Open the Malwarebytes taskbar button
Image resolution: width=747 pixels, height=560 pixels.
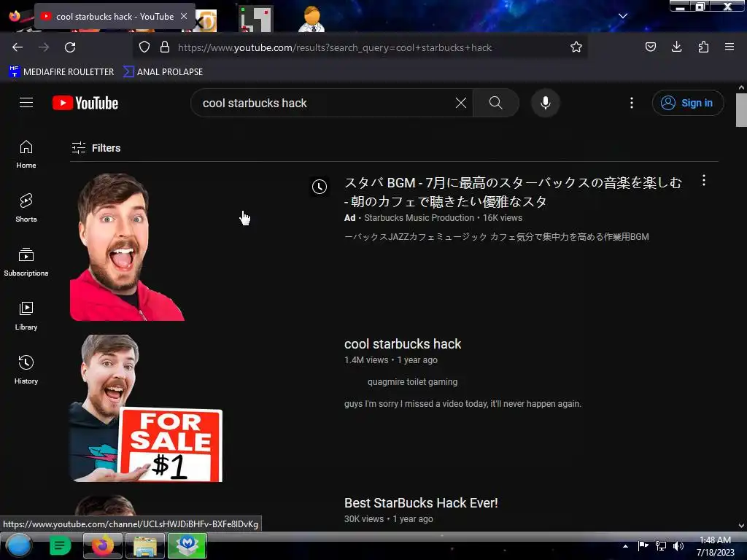coord(187,545)
